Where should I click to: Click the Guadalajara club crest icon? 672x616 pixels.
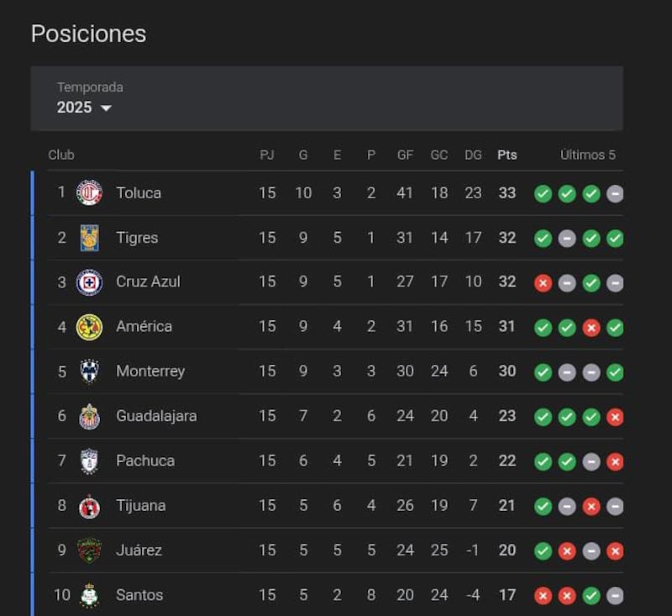point(89,416)
